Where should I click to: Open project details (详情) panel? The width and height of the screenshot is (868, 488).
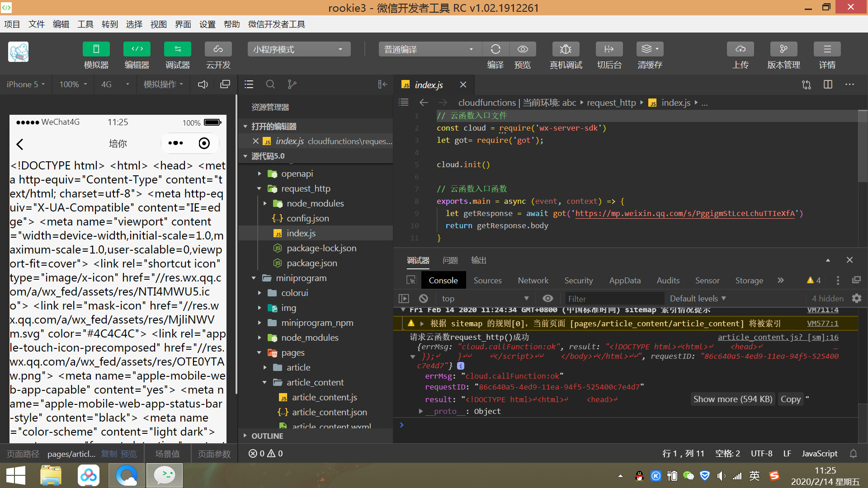827,49
